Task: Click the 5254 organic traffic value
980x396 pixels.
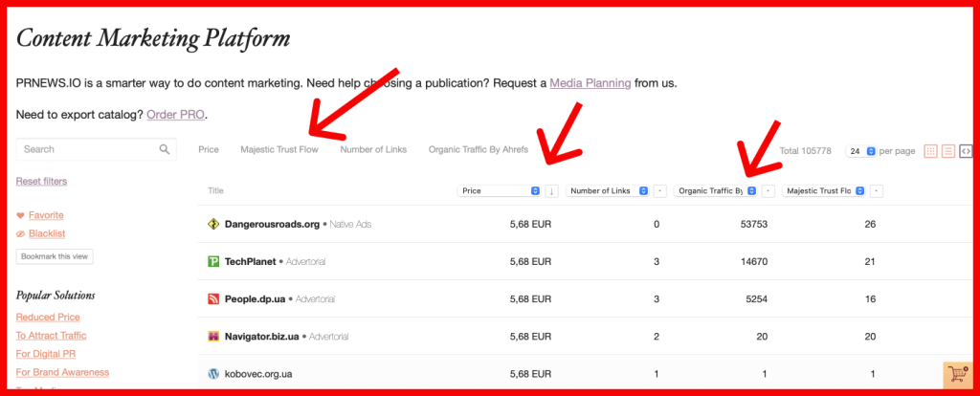Action: click(x=757, y=299)
